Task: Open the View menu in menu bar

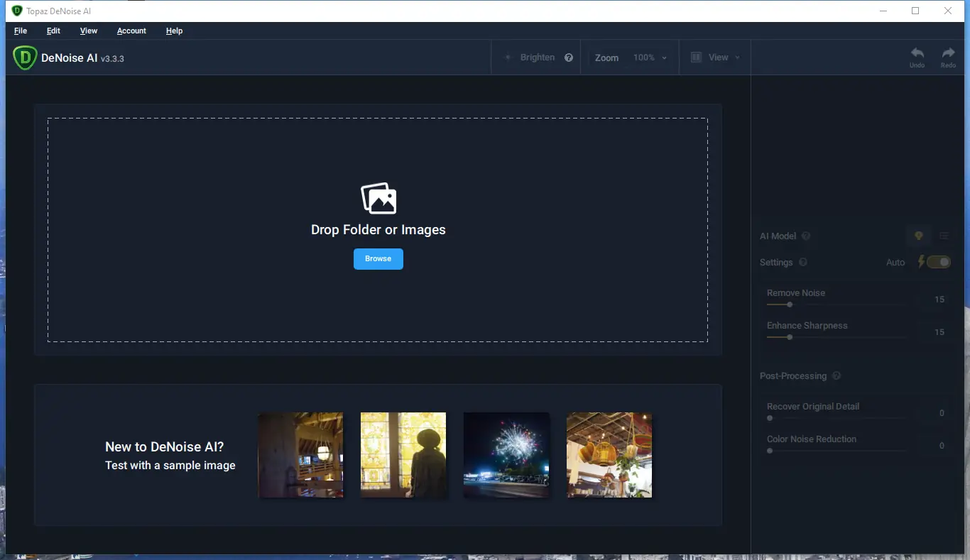Action: pyautogui.click(x=89, y=31)
